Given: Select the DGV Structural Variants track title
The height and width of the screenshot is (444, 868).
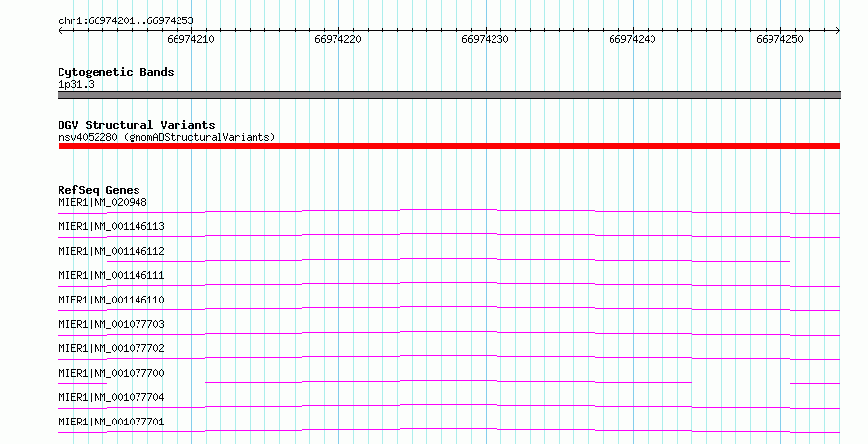Looking at the screenshot, I should coord(137,125).
